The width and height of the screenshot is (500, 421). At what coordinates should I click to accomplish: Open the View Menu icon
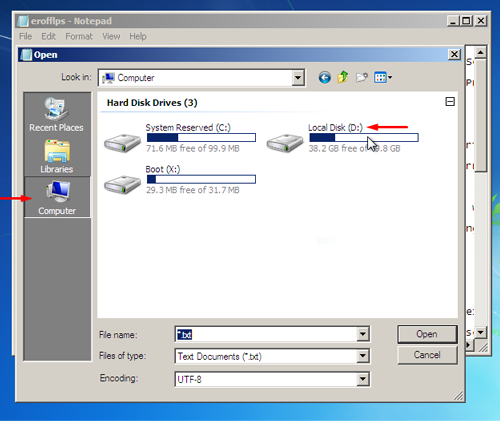(380, 77)
